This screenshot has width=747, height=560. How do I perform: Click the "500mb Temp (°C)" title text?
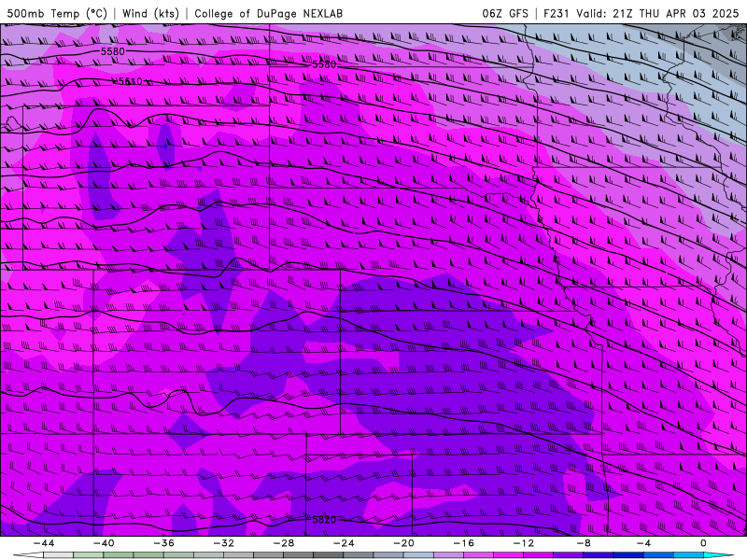coord(57,13)
